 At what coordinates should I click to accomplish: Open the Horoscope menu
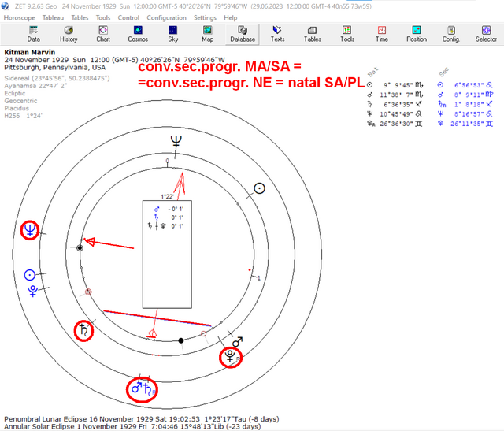(19, 17)
